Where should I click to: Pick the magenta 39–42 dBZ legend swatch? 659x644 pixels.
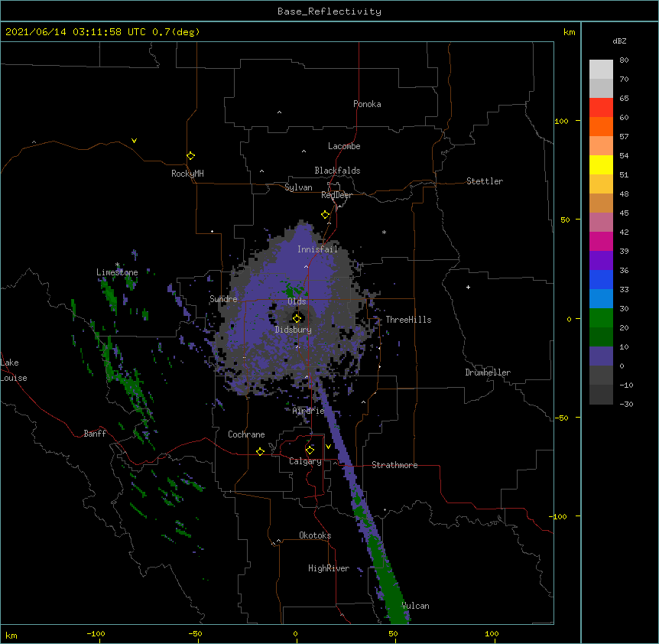[x=601, y=242]
